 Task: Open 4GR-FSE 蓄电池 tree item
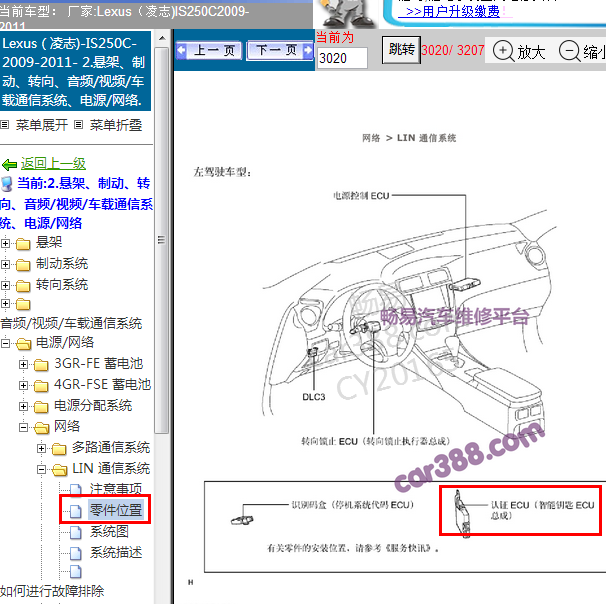coord(102,384)
